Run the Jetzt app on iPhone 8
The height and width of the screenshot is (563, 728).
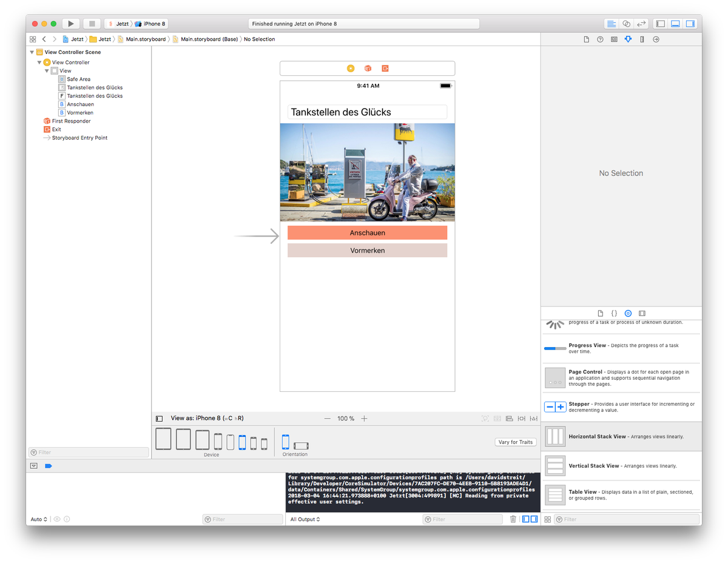70,23
